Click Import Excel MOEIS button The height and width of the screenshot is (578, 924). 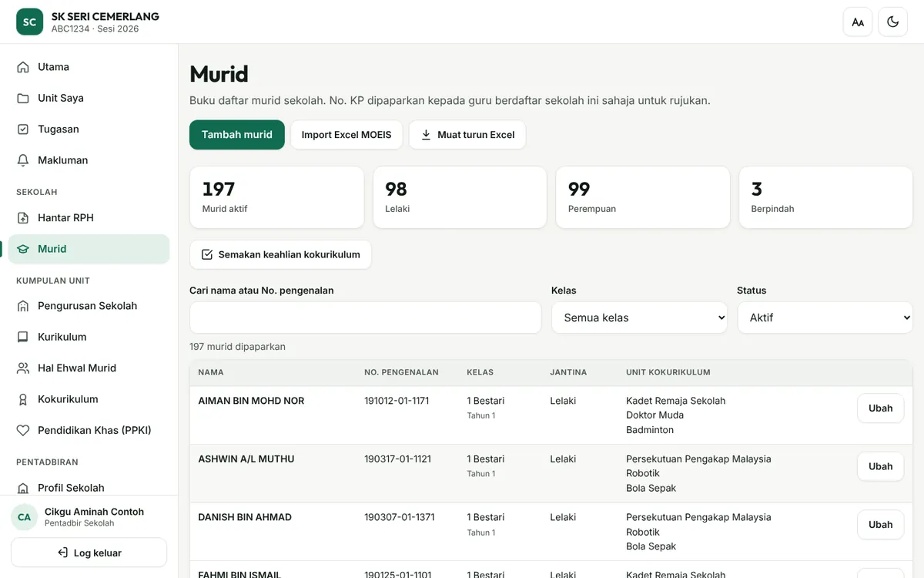346,135
